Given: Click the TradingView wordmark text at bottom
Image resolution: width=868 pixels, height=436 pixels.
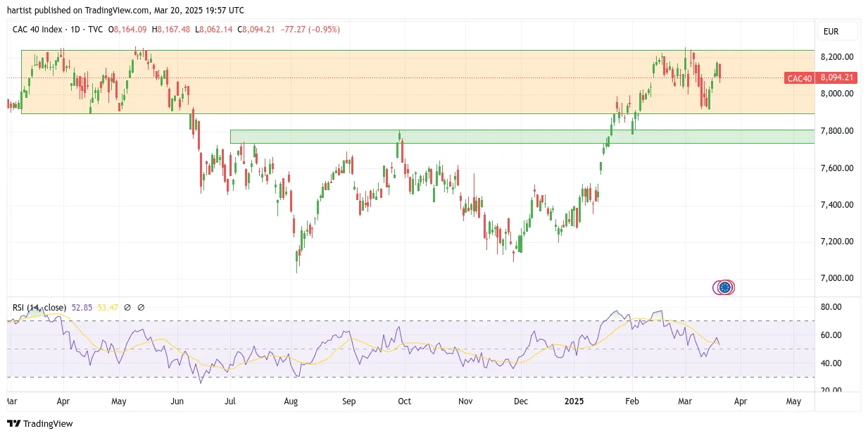Looking at the screenshot, I should point(48,424).
